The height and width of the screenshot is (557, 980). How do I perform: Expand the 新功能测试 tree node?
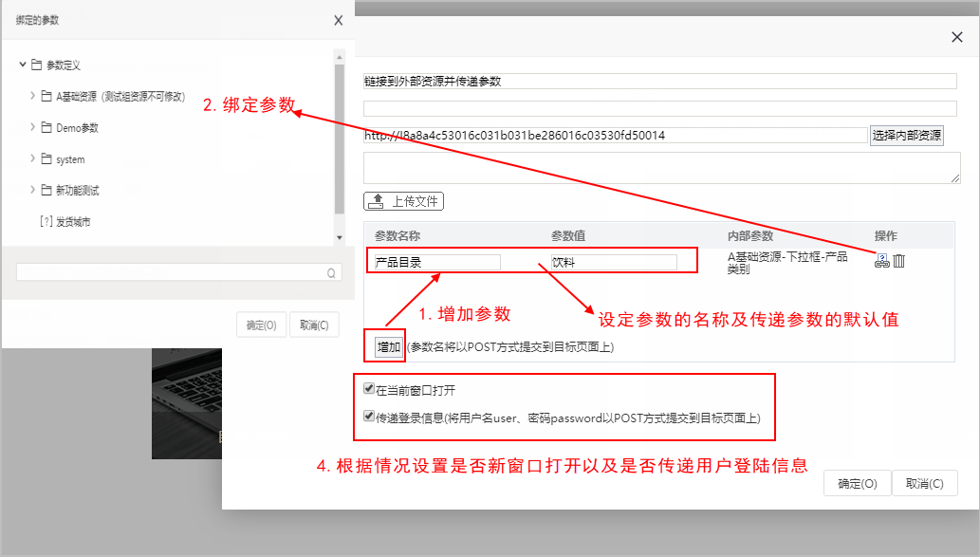point(32,190)
